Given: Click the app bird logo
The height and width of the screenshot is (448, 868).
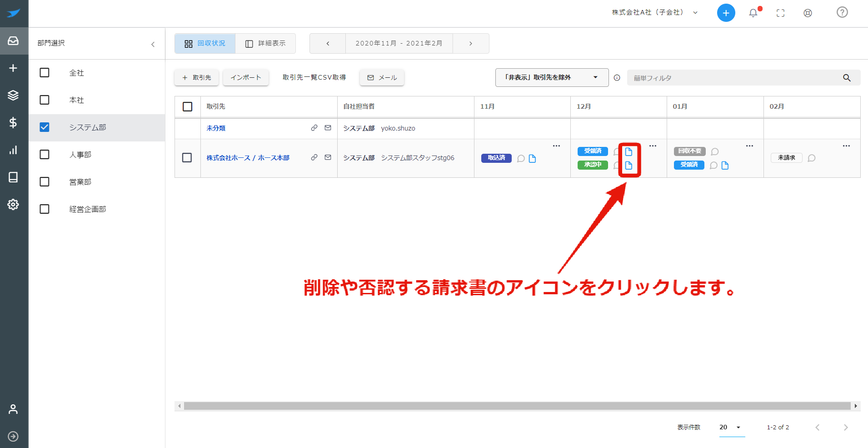Looking at the screenshot, I should pos(14,13).
